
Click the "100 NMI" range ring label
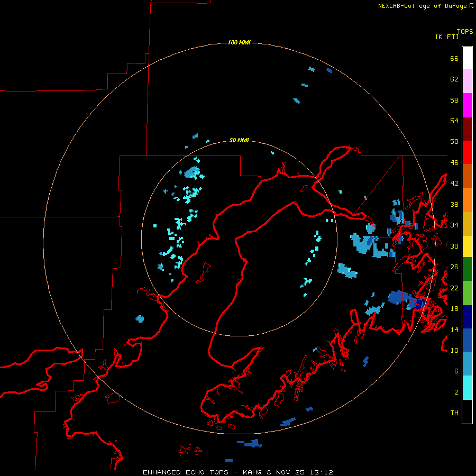tap(239, 42)
